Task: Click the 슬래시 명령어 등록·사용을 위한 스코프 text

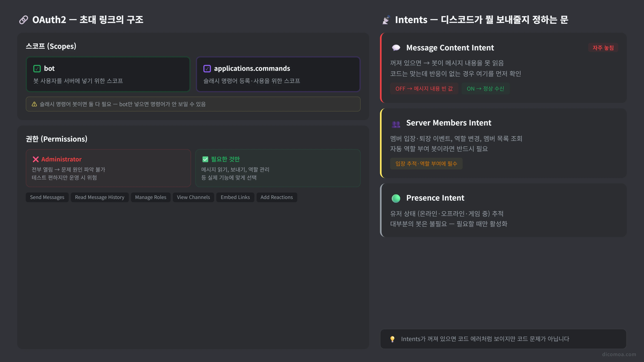Action: tap(252, 81)
